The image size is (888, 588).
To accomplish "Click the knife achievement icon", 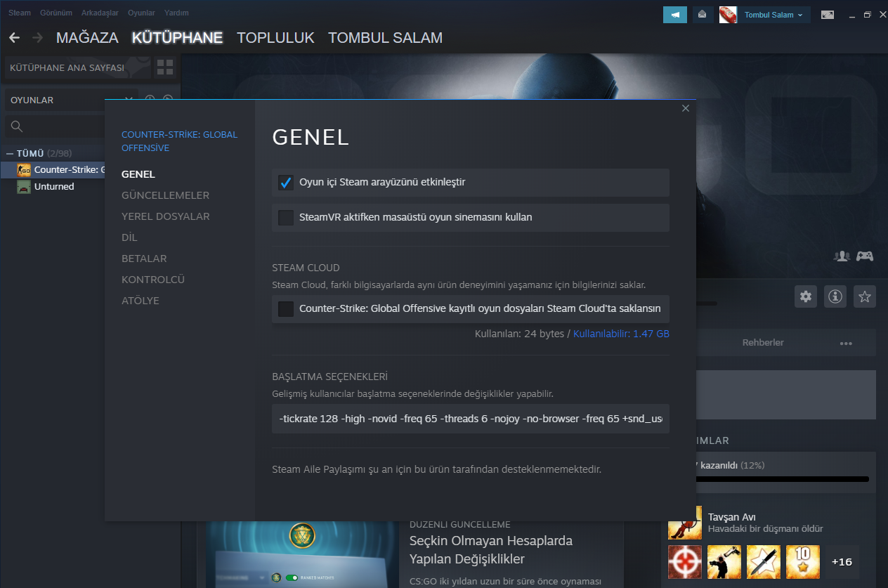I will [x=764, y=562].
